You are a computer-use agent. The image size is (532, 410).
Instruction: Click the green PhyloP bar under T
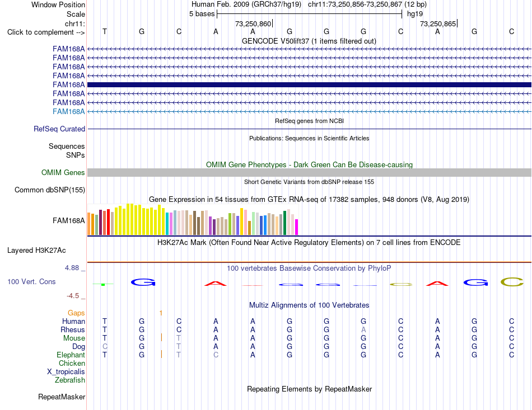coord(103,284)
